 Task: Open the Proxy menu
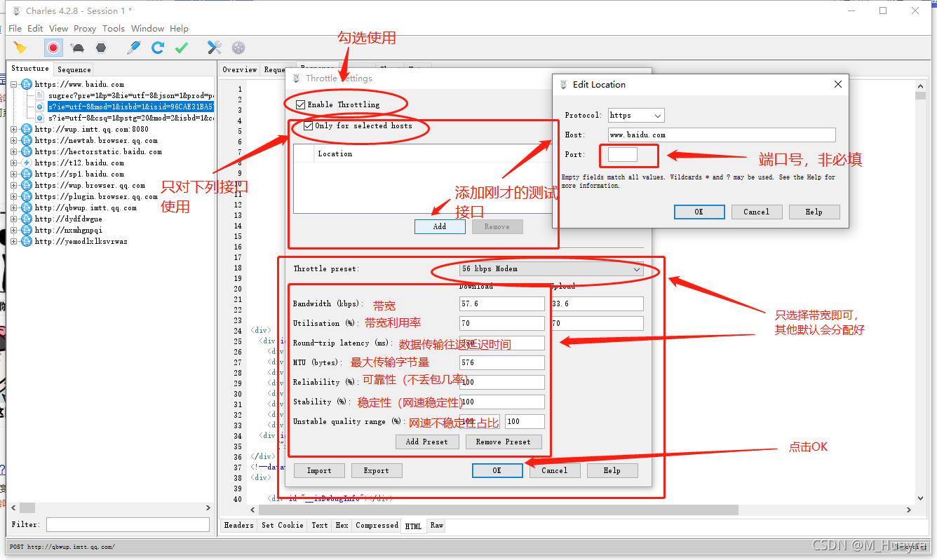[x=85, y=29]
